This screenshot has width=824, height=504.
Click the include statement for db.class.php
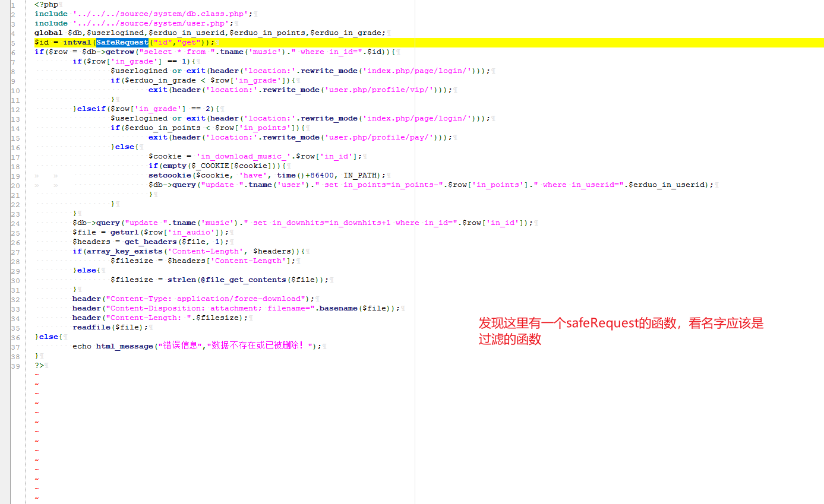pyautogui.click(x=119, y=14)
